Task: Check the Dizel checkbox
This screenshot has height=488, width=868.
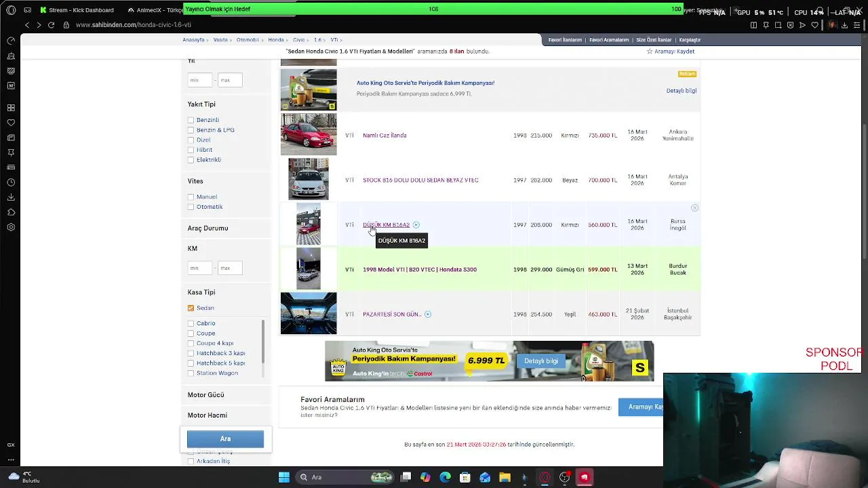Action: pos(191,140)
